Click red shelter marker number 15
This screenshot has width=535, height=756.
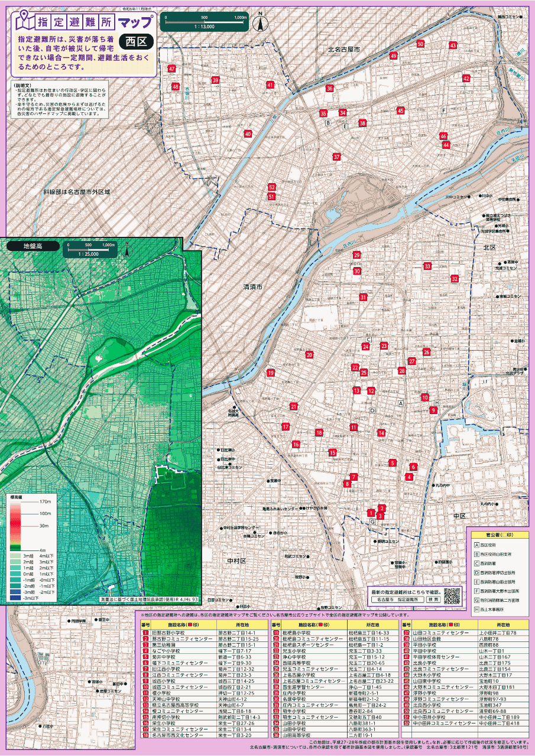pos(333,453)
